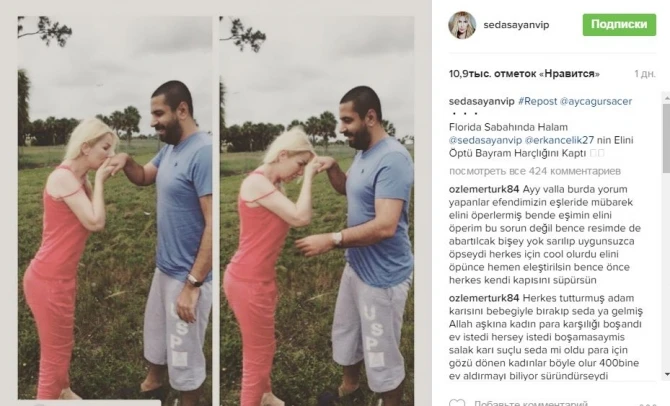670x406 pixels.
Task: Click the comments scrollbar thumb
Action: 667,138
